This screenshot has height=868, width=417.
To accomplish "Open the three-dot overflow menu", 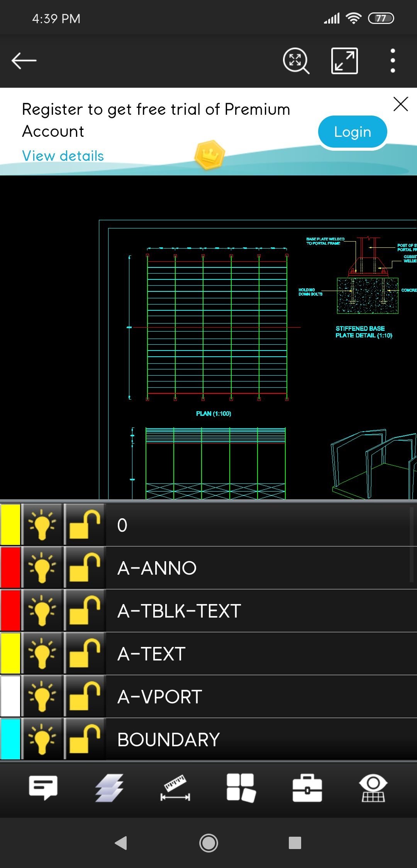I will pos(393,61).
